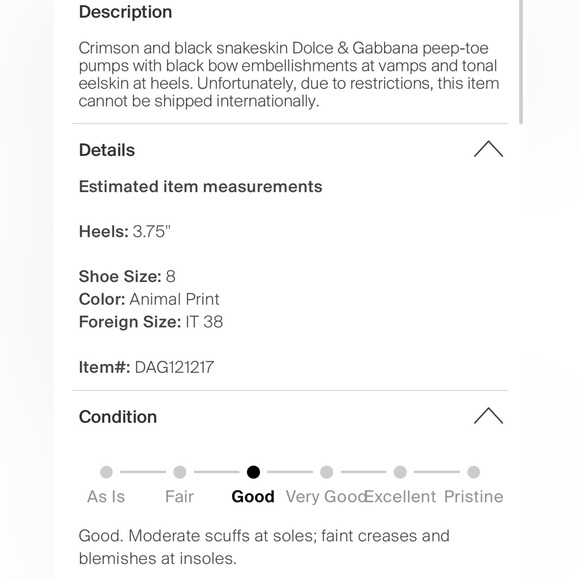The image size is (580, 580).
Task: Click the Foreign Size IT 38 line
Action: (151, 322)
